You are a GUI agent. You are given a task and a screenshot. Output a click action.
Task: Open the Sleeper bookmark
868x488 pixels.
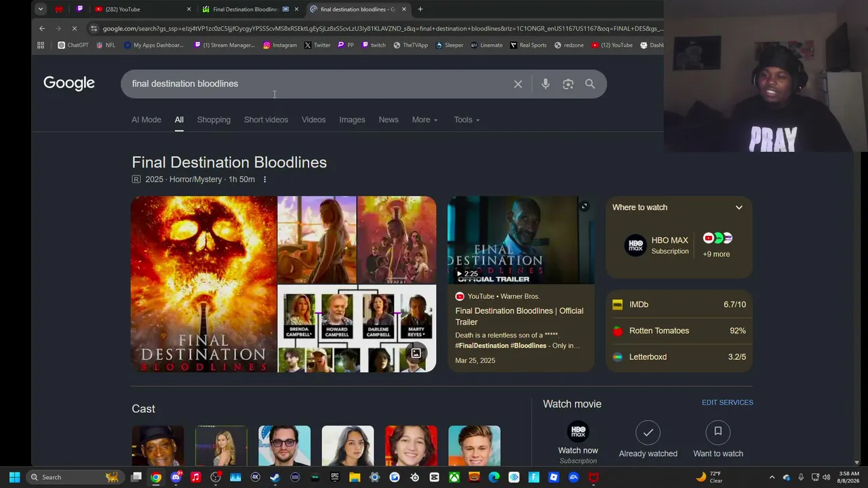[450, 45]
